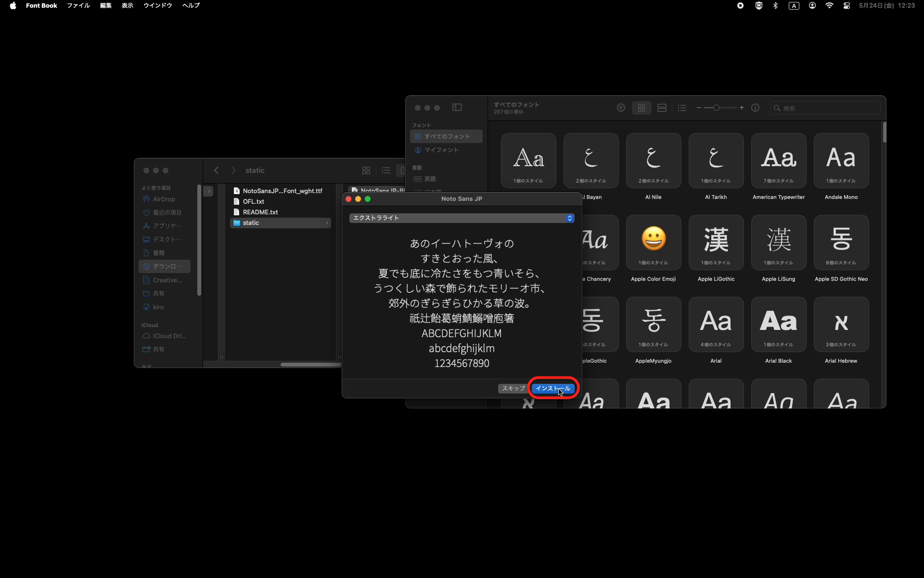Image resolution: width=924 pixels, height=578 pixels.
Task: Open Control Center in menu bar
Action: (x=847, y=6)
